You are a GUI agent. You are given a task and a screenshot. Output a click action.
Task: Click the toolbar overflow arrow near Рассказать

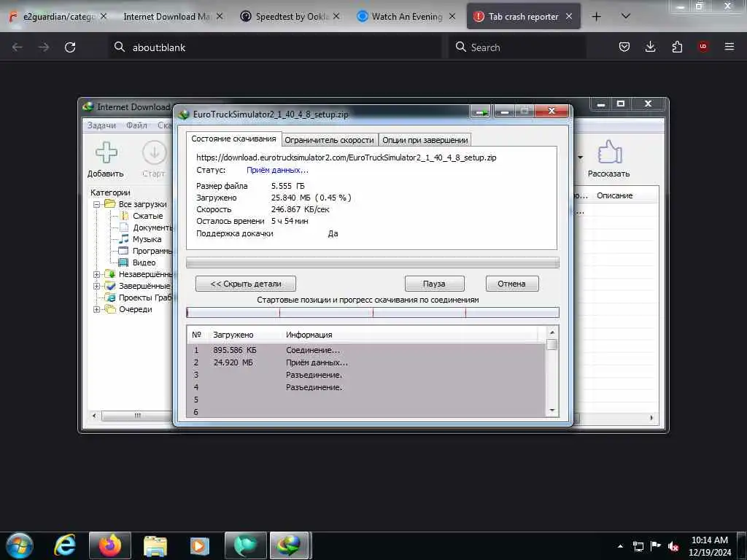click(580, 157)
